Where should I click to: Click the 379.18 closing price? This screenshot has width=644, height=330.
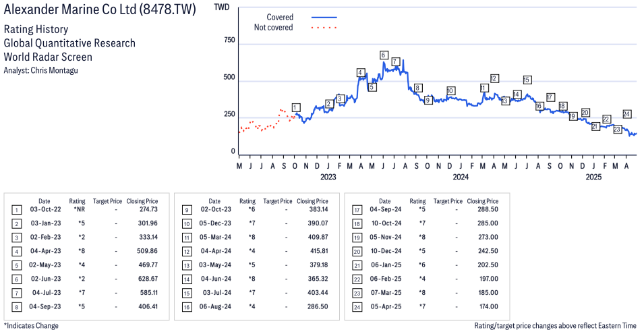click(318, 265)
